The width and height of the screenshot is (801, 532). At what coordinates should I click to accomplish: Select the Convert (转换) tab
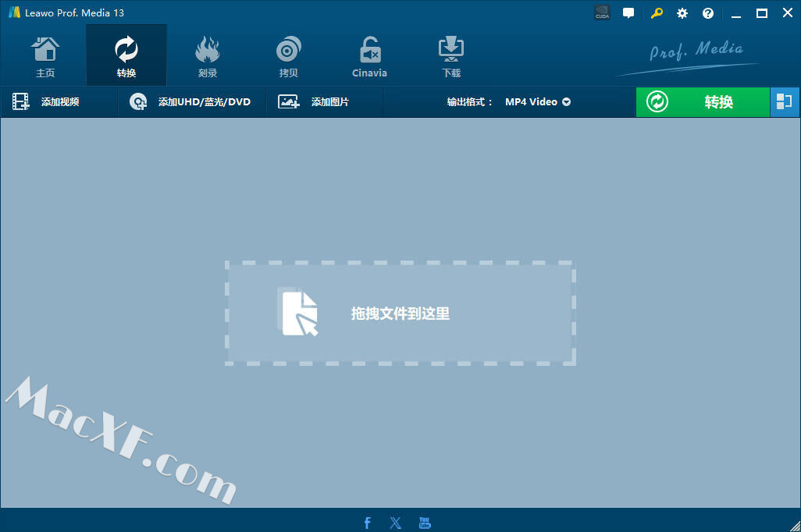click(126, 56)
